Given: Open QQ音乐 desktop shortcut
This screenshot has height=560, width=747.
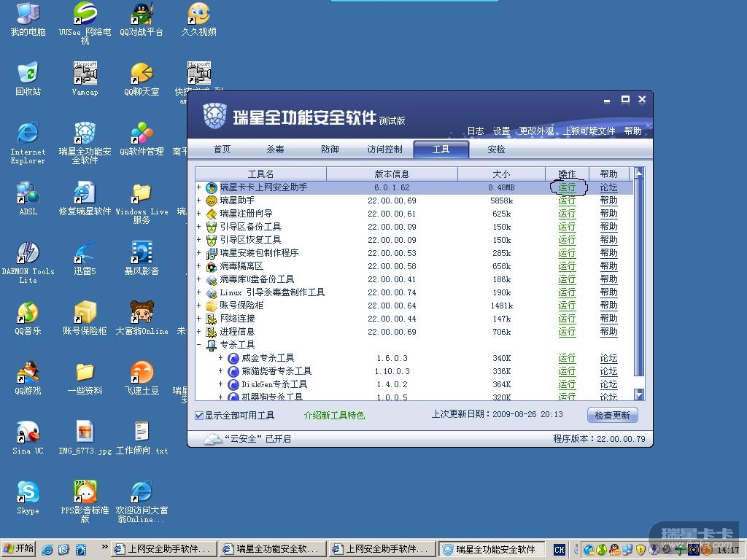Looking at the screenshot, I should pos(28,318).
